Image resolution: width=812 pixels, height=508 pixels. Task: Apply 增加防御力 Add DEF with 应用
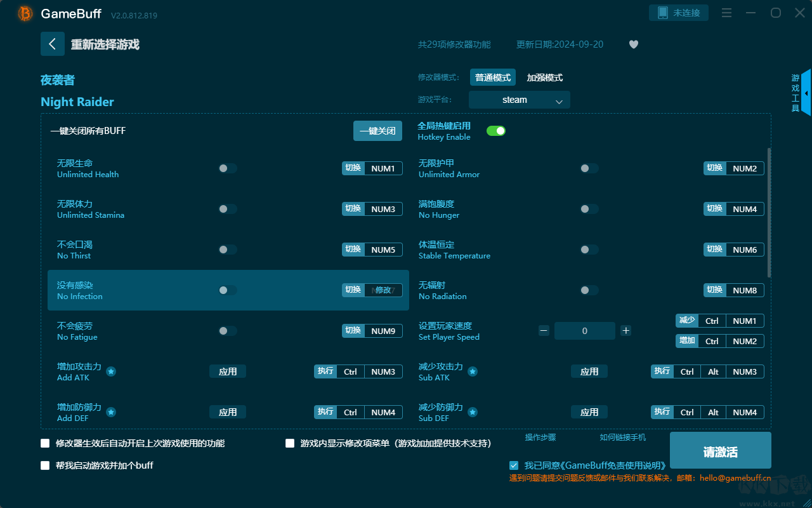click(x=228, y=412)
